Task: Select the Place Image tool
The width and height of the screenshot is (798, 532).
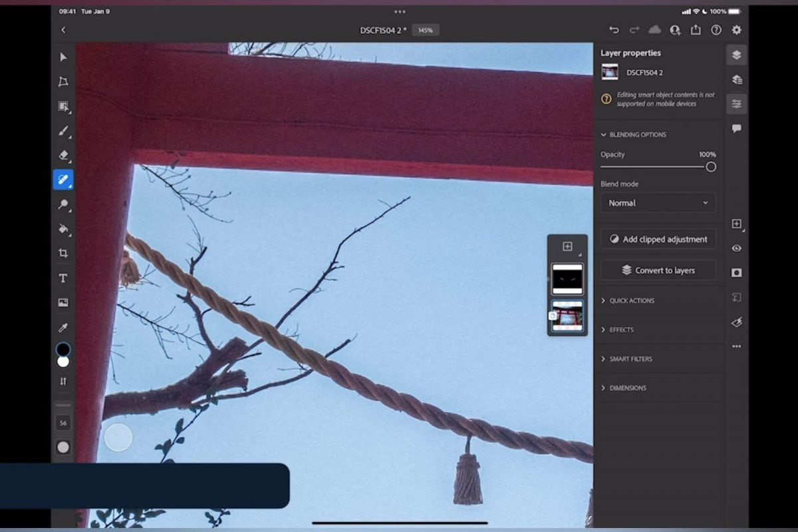Action: pyautogui.click(x=63, y=303)
